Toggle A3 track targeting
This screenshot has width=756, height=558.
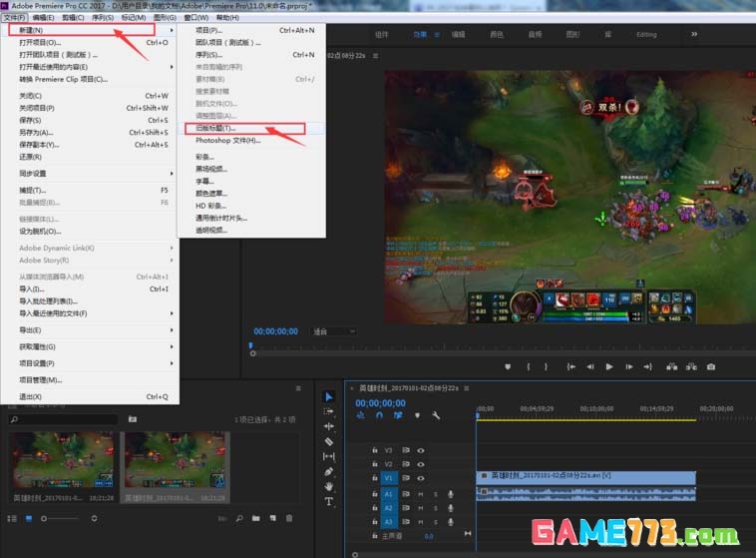pyautogui.click(x=388, y=522)
